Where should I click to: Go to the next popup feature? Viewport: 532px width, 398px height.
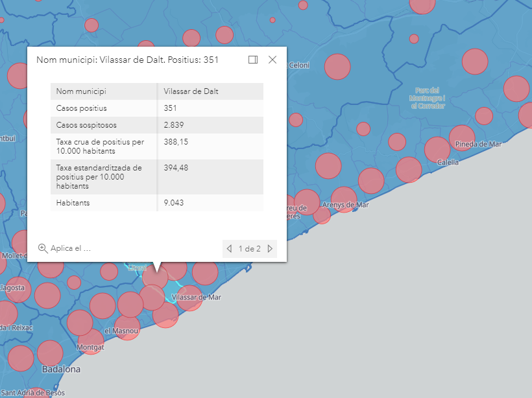click(x=270, y=248)
